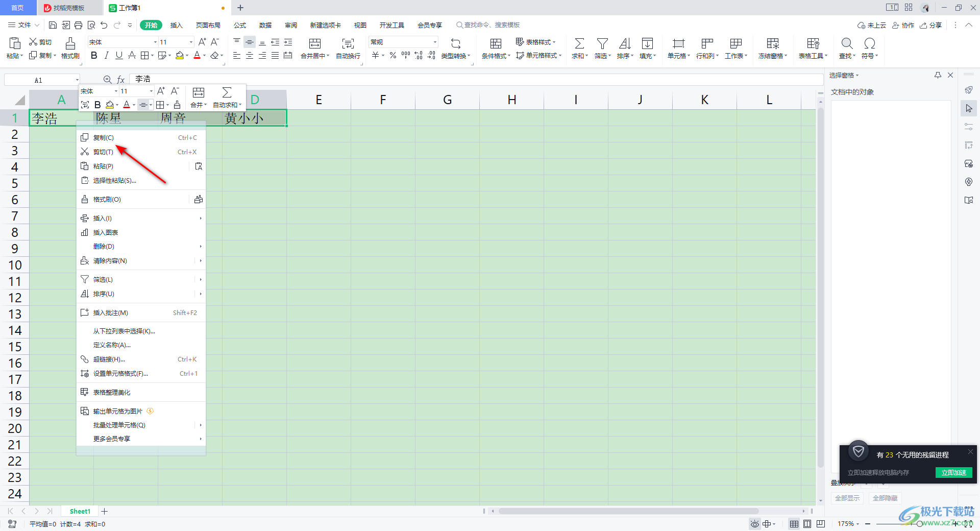Click the formula bar input showing 李浩
Viewport: 980px width, 531px height.
pyautogui.click(x=476, y=79)
